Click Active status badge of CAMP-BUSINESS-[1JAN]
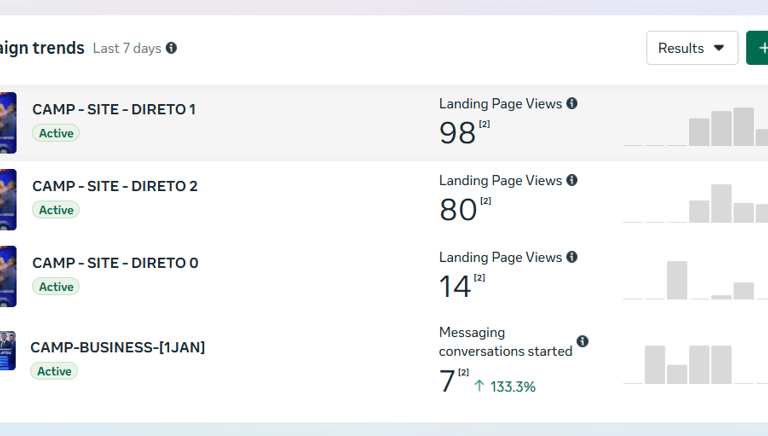This screenshot has width=768, height=436. coord(54,371)
